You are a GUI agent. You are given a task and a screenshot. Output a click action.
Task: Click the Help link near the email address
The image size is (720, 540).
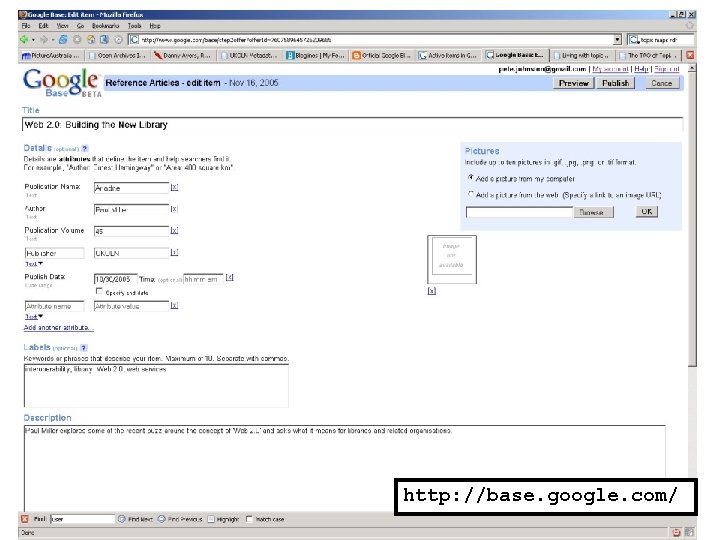[641, 69]
